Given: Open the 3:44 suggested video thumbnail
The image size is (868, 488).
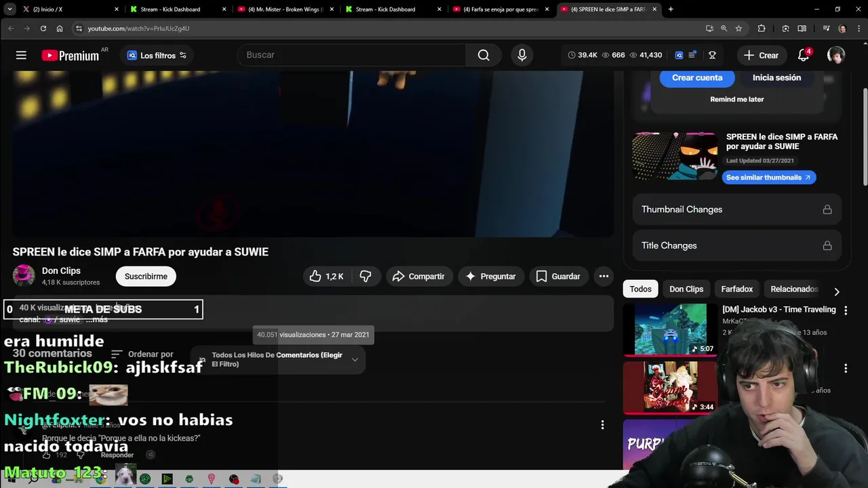Looking at the screenshot, I should [670, 387].
